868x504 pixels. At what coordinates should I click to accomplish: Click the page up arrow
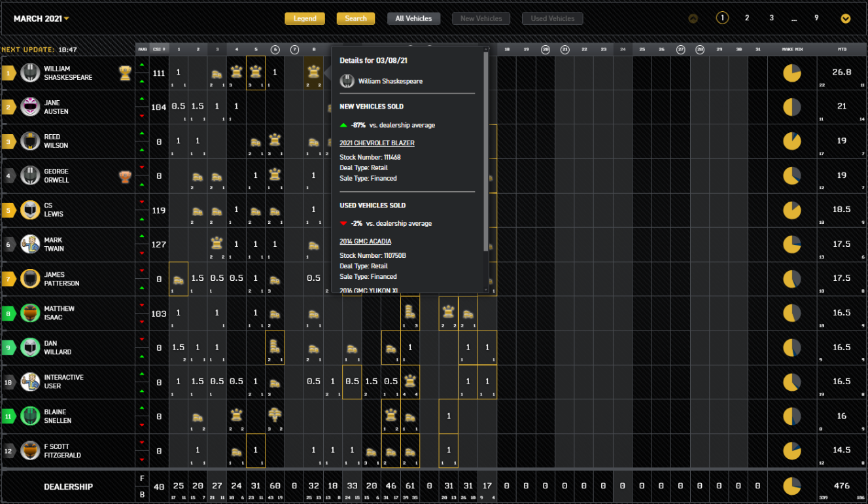pos(693,18)
